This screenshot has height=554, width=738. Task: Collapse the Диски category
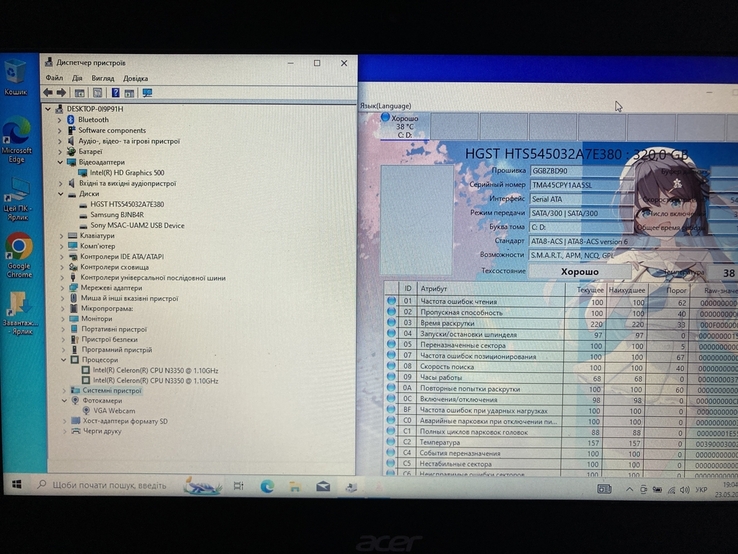[61, 193]
